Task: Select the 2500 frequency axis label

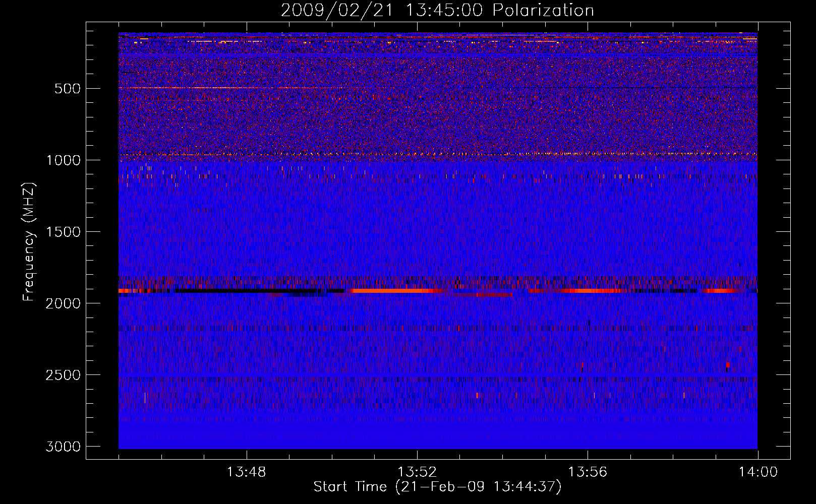Action: [x=64, y=375]
